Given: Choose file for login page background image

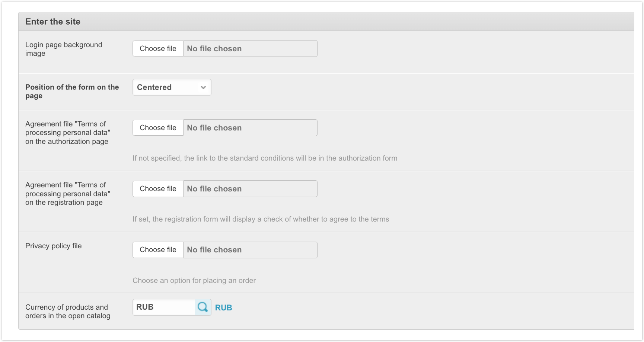Looking at the screenshot, I should pyautogui.click(x=158, y=49).
